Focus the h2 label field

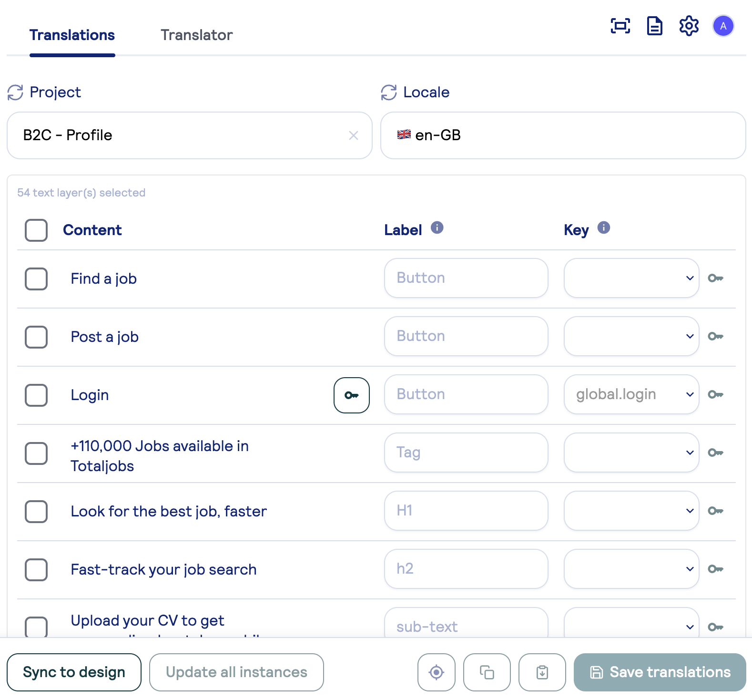pos(466,569)
